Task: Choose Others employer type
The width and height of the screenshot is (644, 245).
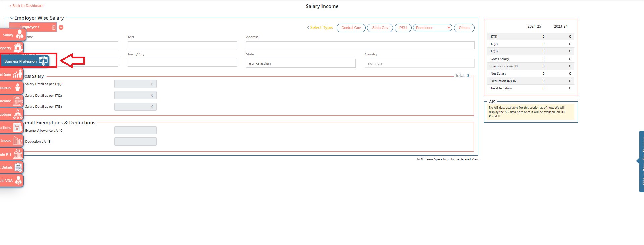Action: [464, 28]
